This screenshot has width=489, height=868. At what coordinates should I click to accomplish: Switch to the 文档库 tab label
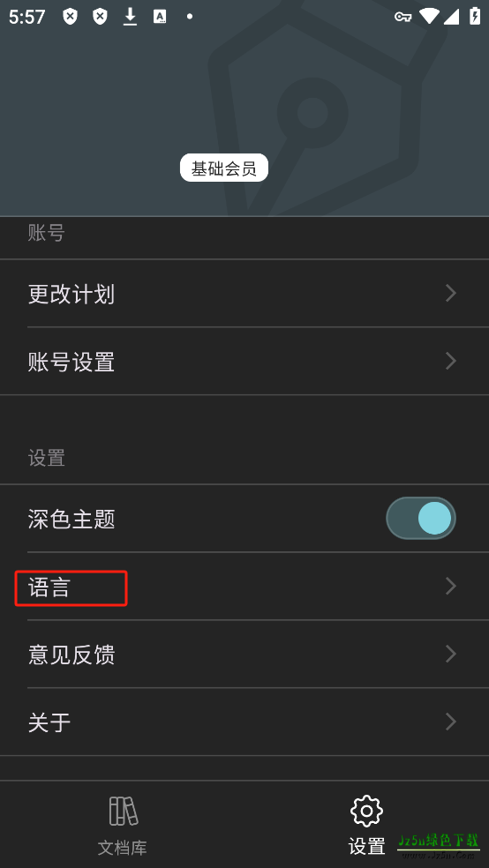(x=123, y=847)
